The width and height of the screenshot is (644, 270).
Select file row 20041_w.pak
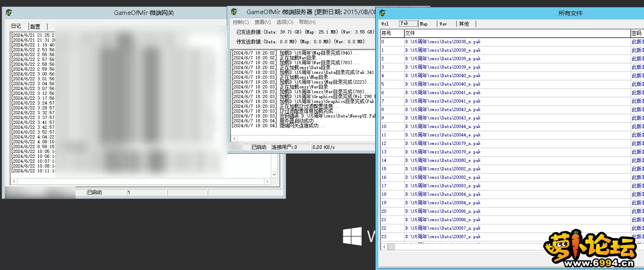pos(512,101)
